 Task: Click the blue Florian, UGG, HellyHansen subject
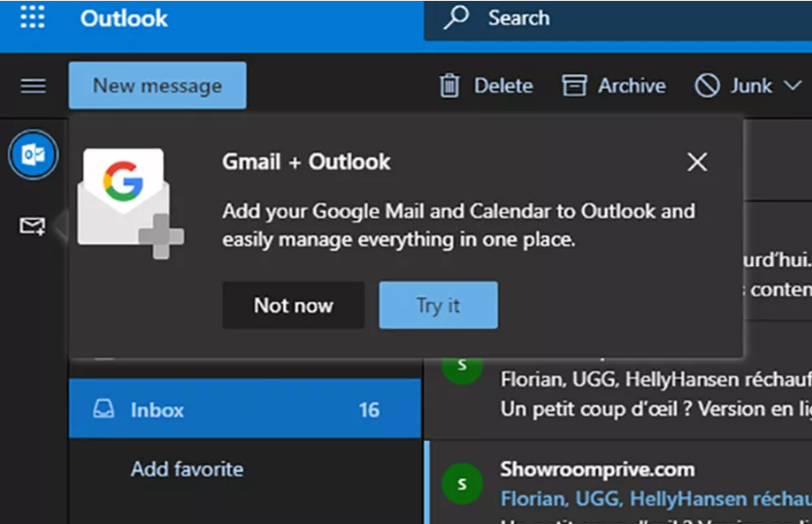656,499
